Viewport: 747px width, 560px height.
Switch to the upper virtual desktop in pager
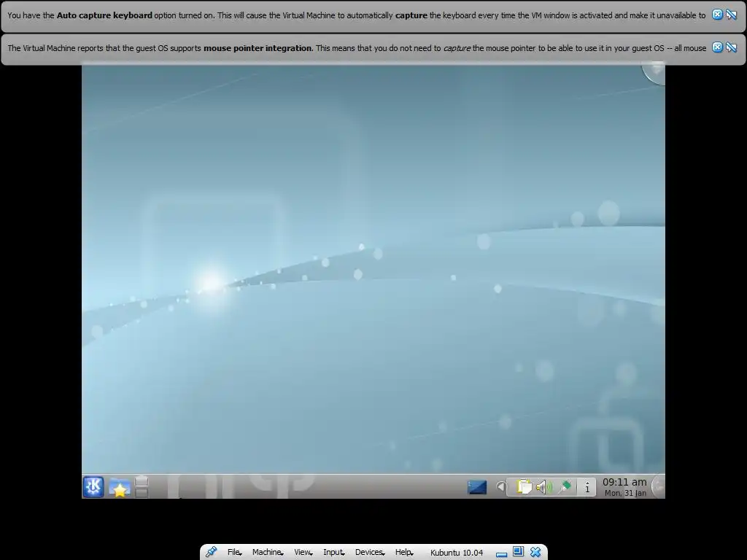[142, 481]
